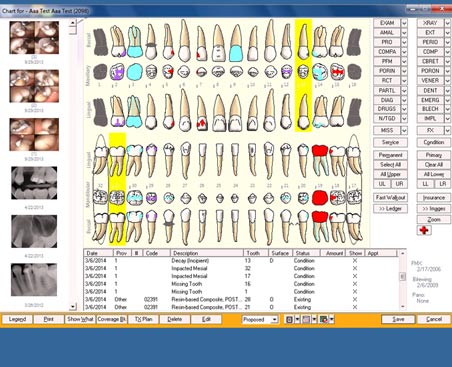Click the green and red icon in the orange toolbar

pos(323,319)
